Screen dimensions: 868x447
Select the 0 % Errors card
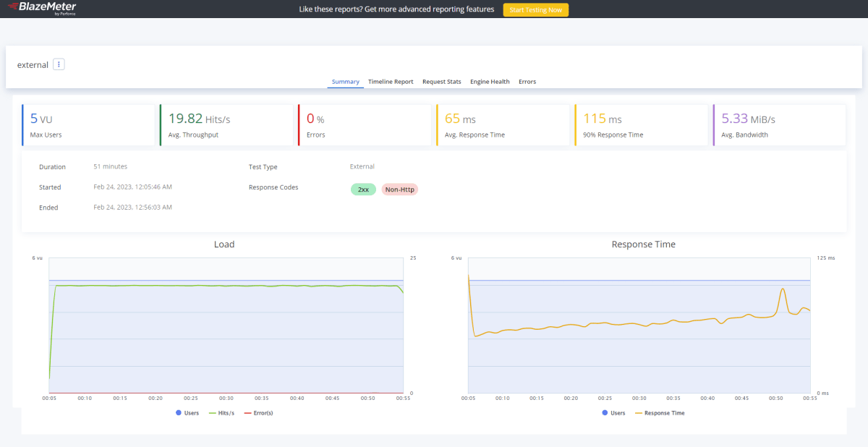tap(365, 125)
